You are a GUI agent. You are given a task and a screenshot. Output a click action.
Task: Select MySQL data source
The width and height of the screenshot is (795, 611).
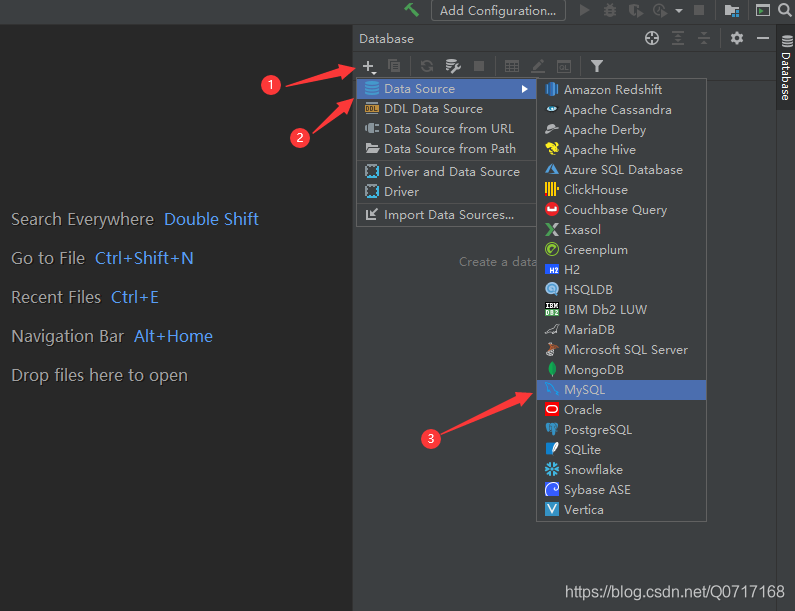pyautogui.click(x=621, y=389)
